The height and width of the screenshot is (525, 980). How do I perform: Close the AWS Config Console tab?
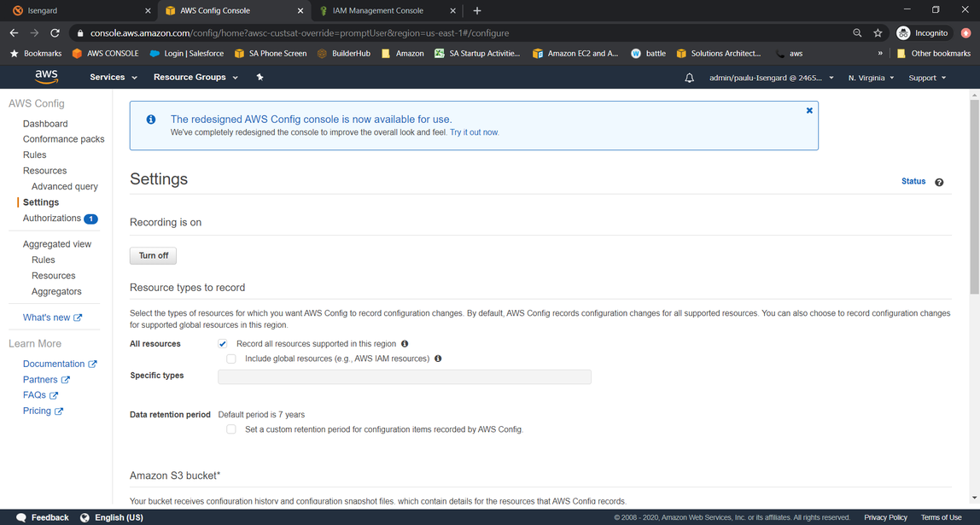(300, 10)
